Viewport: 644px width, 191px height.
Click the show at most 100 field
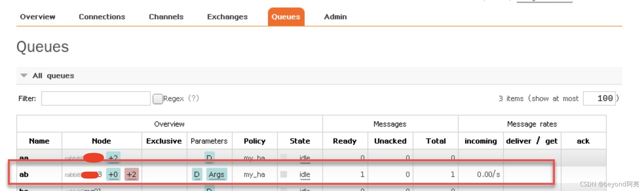599,98
